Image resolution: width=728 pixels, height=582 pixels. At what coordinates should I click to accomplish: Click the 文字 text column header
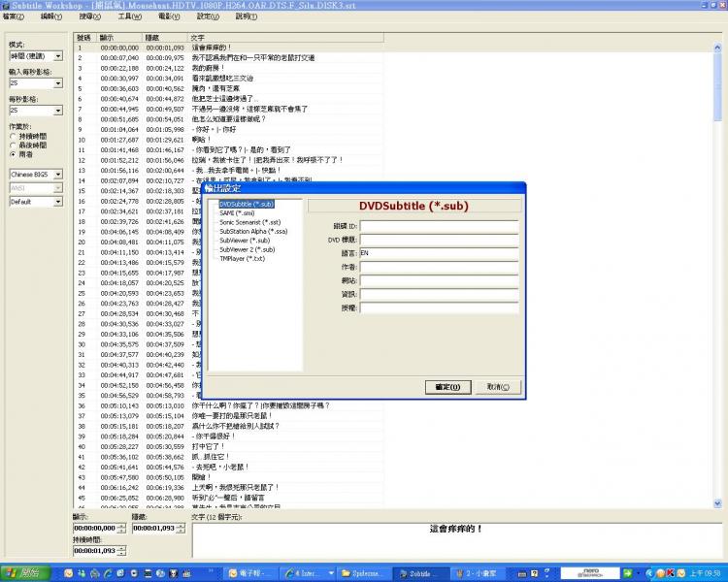[285, 38]
